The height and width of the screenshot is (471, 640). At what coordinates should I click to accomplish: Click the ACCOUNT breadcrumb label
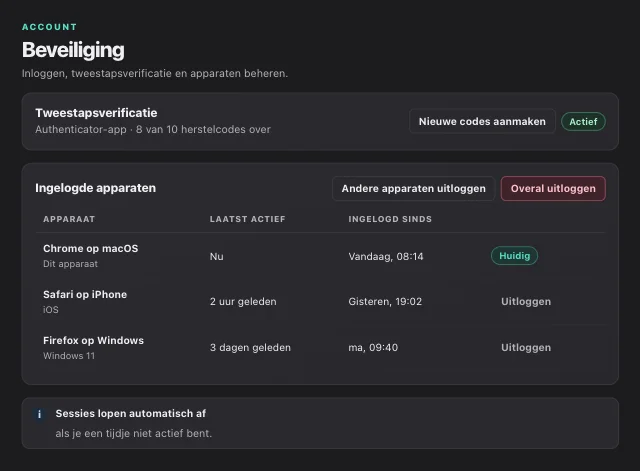(49, 27)
